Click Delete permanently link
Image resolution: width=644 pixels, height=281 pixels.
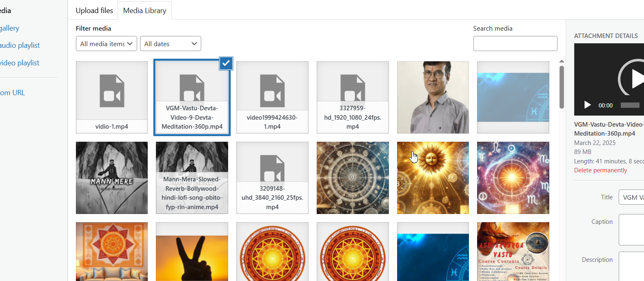point(600,170)
